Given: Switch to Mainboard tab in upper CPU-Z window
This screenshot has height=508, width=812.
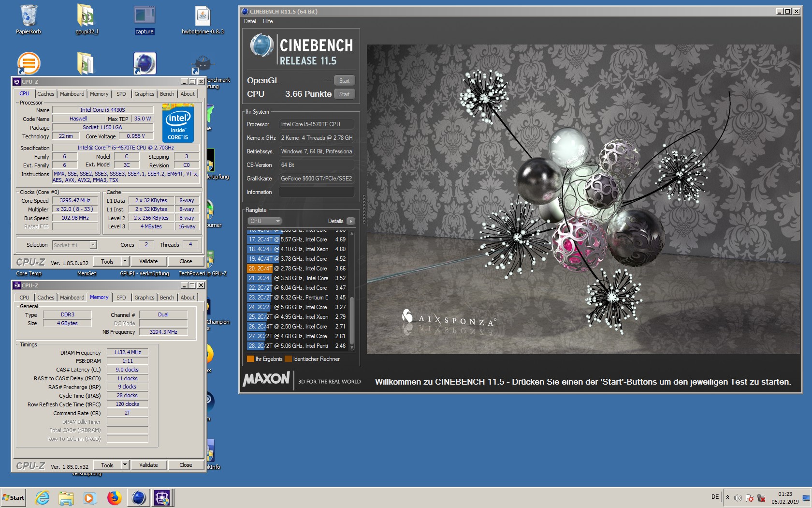Looking at the screenshot, I should pos(72,94).
